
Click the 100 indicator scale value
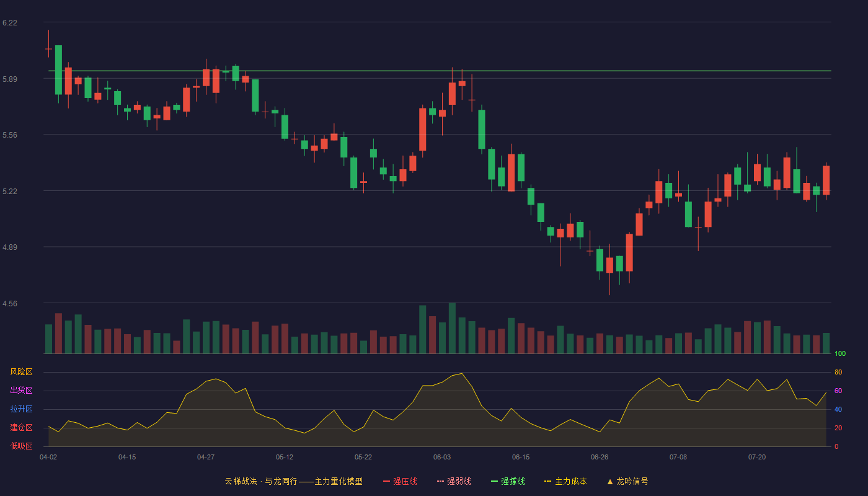tap(840, 353)
